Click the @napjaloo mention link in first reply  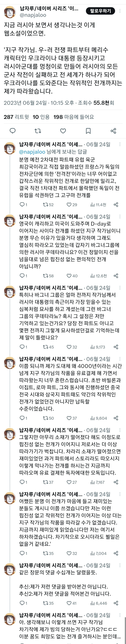point(32,152)
